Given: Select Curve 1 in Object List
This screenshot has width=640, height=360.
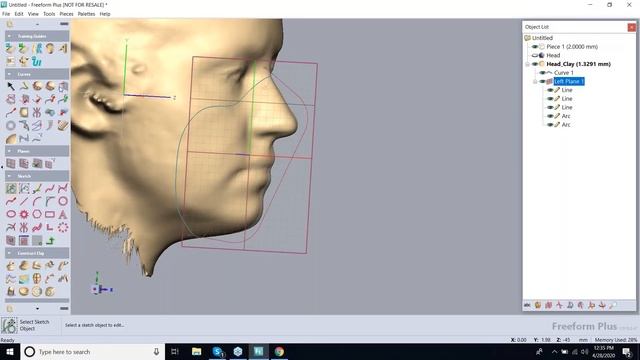Looking at the screenshot, I should click(x=564, y=73).
